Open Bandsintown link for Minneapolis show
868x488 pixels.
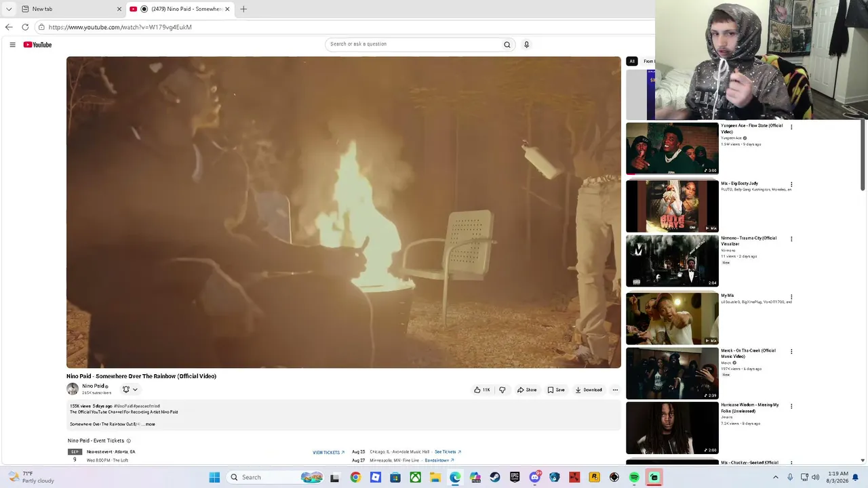439,460
